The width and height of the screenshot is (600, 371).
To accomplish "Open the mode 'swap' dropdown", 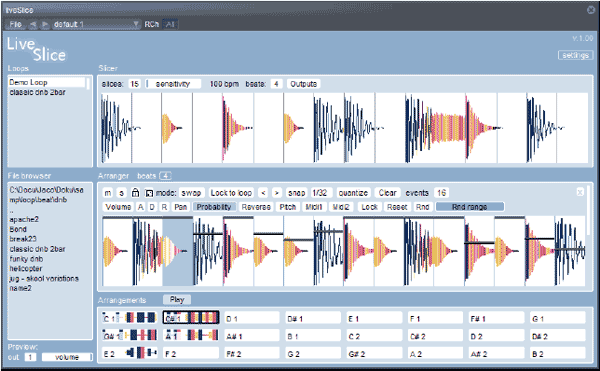I will pyautogui.click(x=191, y=193).
